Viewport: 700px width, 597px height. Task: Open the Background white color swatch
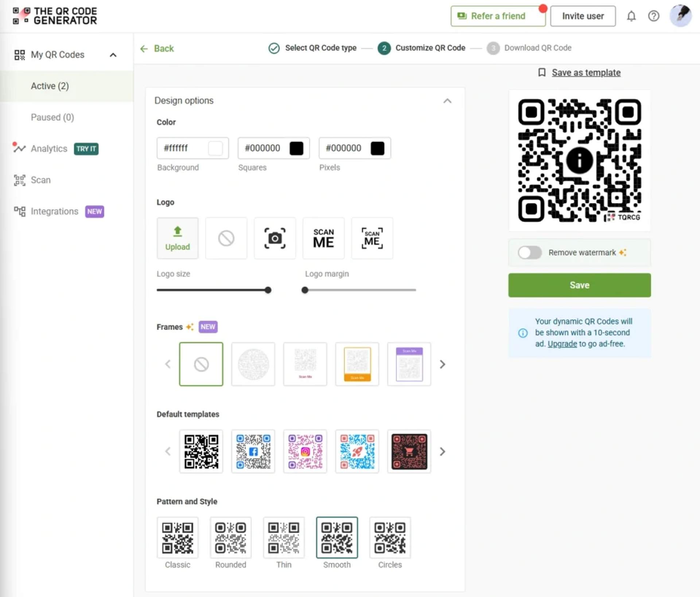point(215,148)
